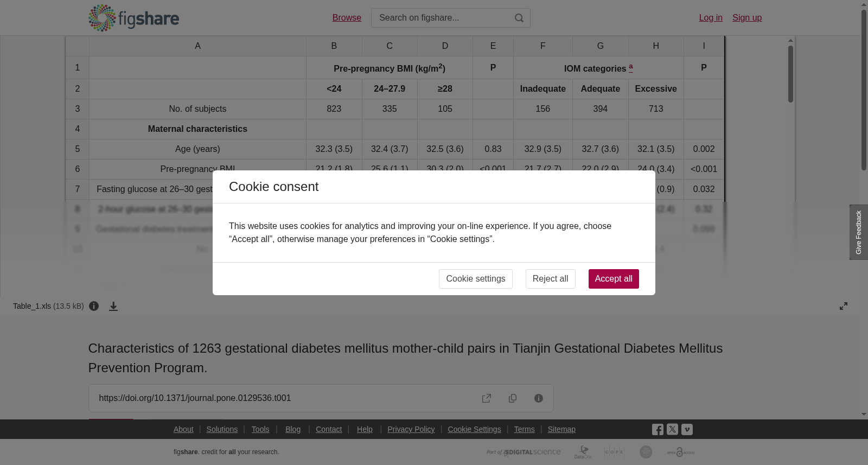Reject all cookies
Screen dimensions: 868x465
tap(550, 279)
